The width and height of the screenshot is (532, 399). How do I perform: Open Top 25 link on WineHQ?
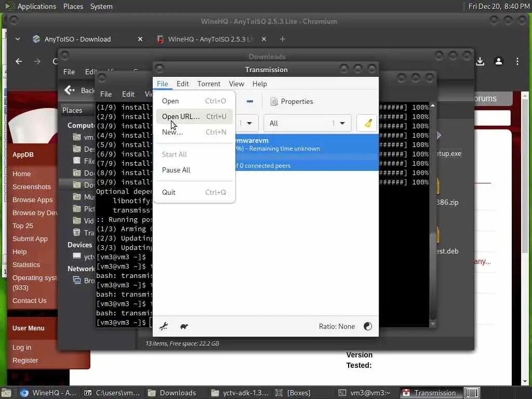(23, 225)
